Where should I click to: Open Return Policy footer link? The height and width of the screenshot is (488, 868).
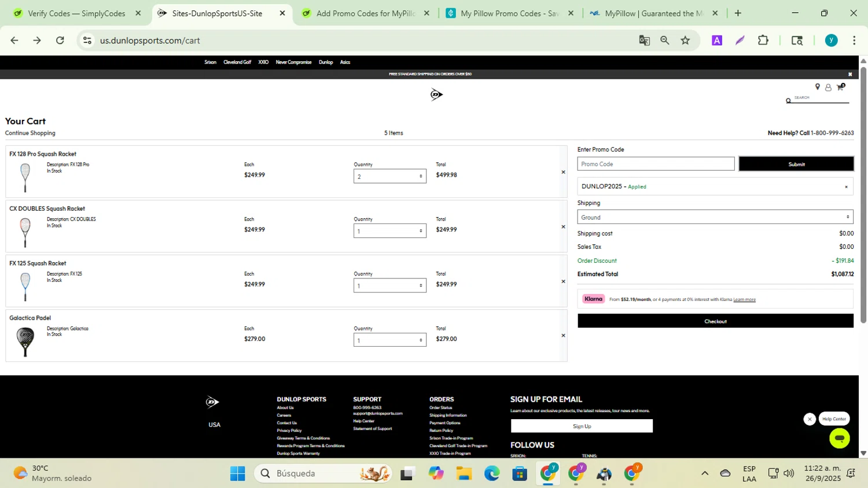tap(441, 431)
